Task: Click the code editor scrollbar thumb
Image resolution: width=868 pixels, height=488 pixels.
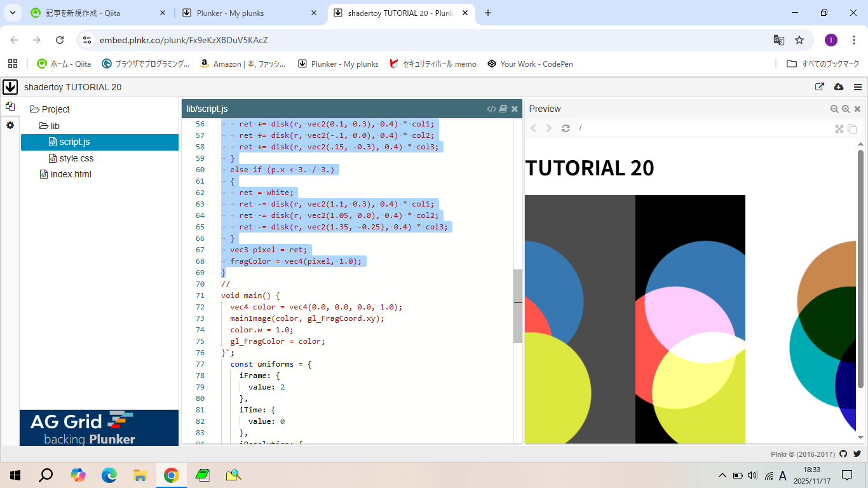Action: 518,306
